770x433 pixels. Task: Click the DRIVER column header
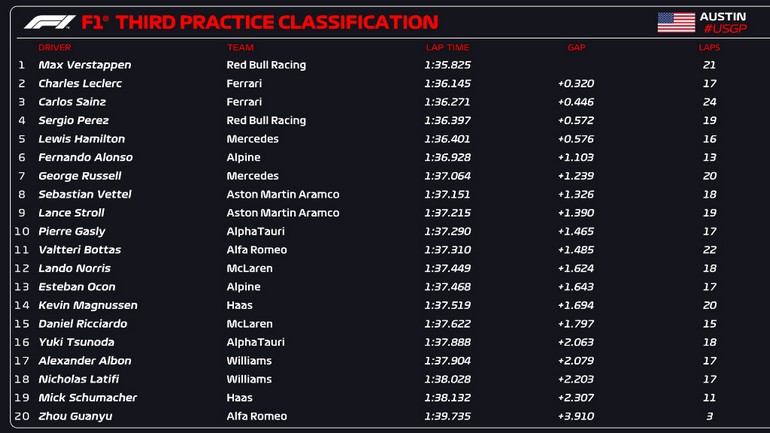[55, 47]
